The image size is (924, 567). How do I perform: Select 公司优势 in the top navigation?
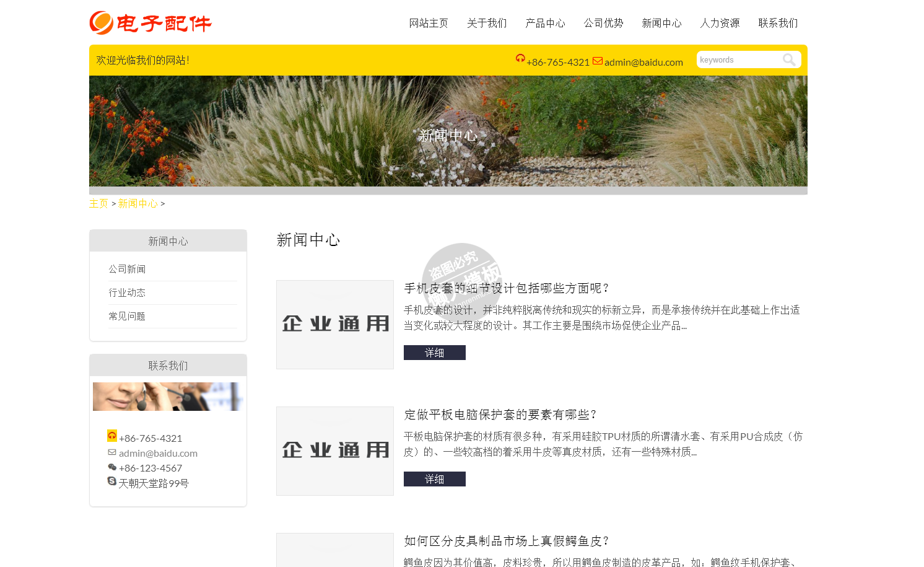(603, 23)
